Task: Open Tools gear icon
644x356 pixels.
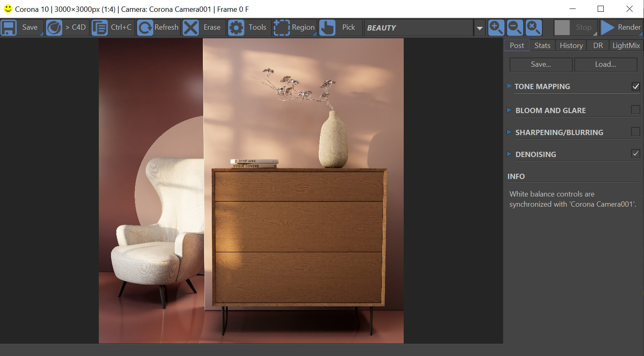Action: click(236, 28)
